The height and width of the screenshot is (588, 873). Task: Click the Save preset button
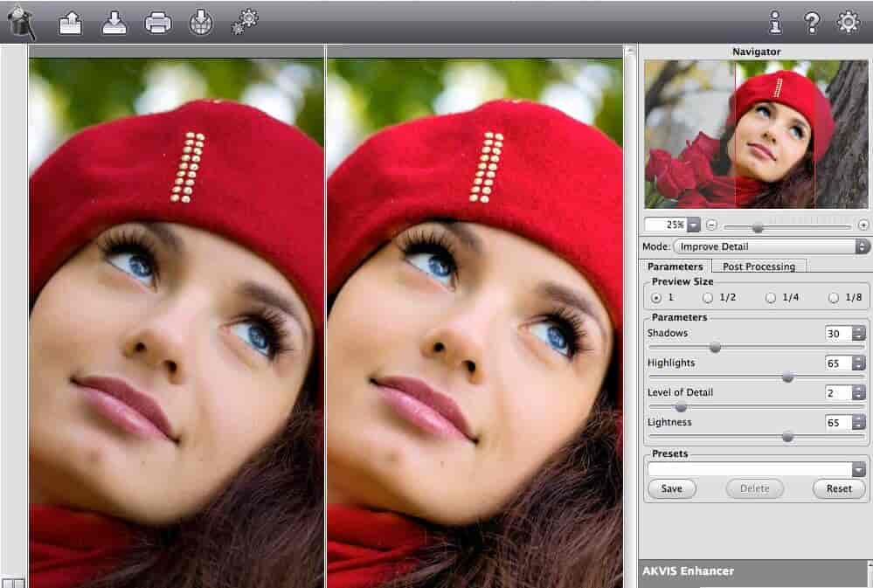point(671,489)
